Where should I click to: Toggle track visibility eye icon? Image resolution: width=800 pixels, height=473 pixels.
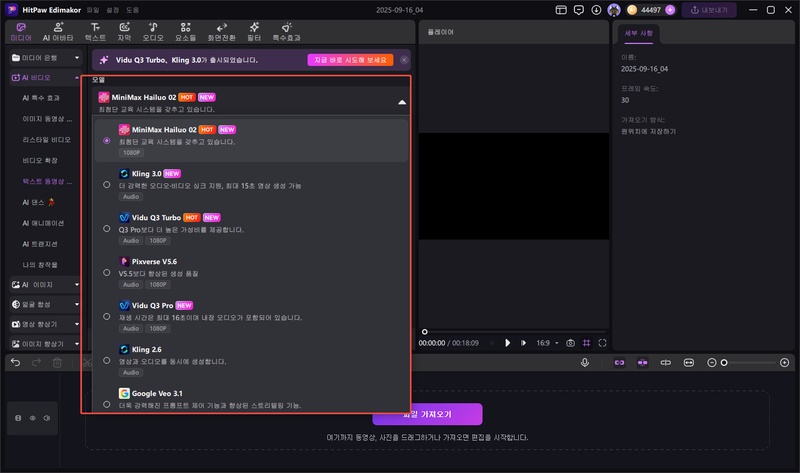(33, 418)
